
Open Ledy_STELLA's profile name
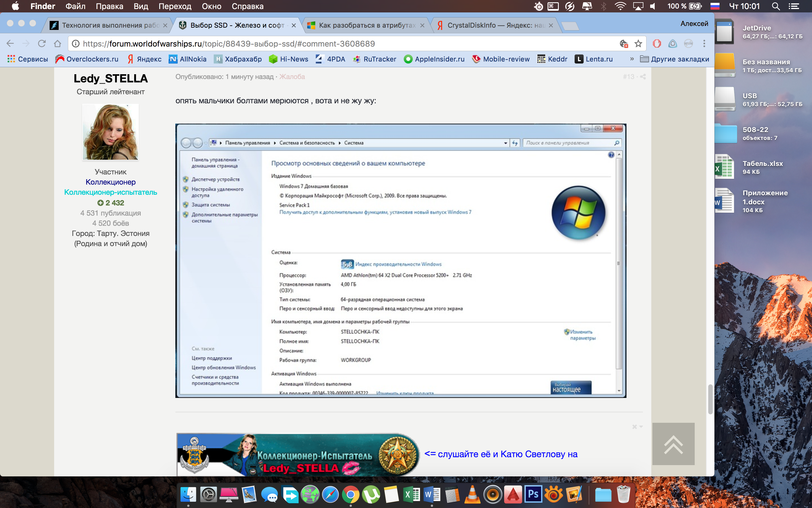click(111, 78)
